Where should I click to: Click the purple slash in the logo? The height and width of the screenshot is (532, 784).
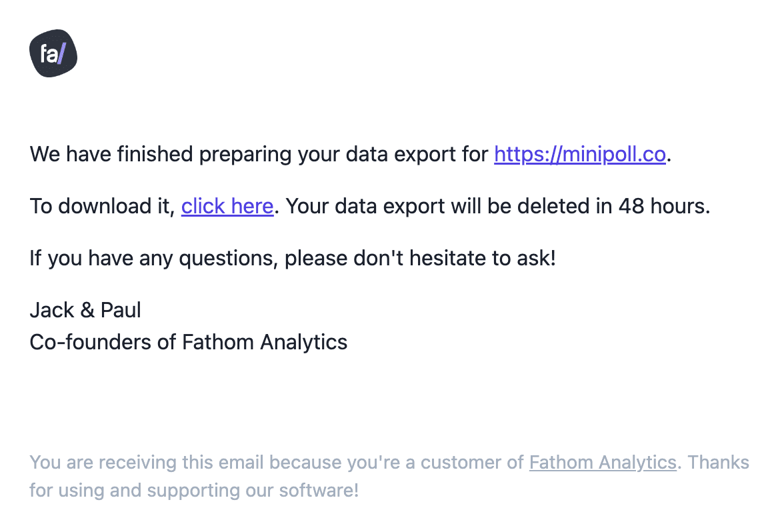pyautogui.click(x=62, y=53)
